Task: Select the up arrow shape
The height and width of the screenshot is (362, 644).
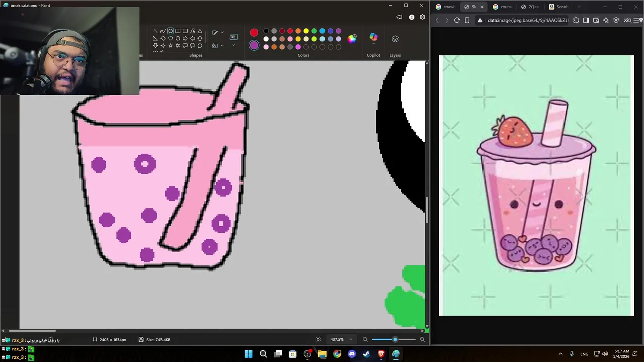Action: click(x=200, y=38)
